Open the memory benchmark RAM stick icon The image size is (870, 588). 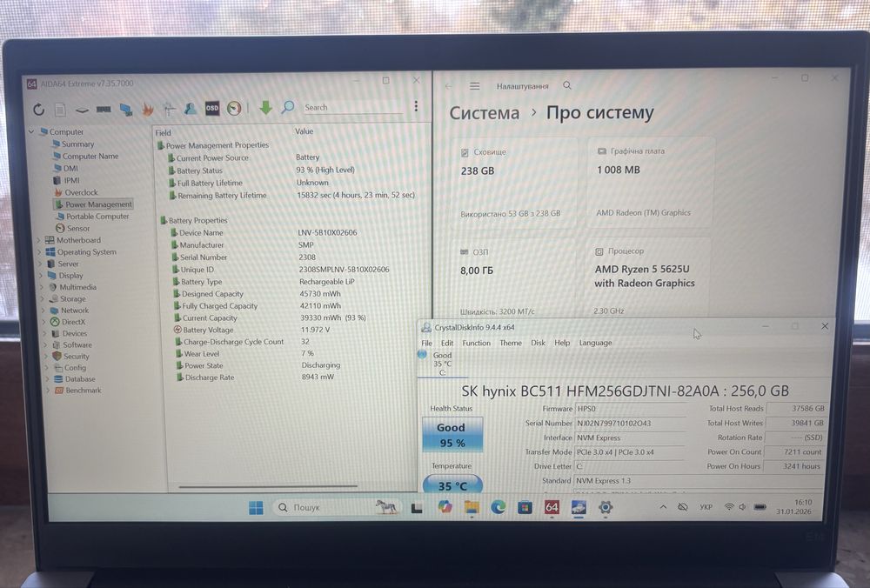click(104, 110)
